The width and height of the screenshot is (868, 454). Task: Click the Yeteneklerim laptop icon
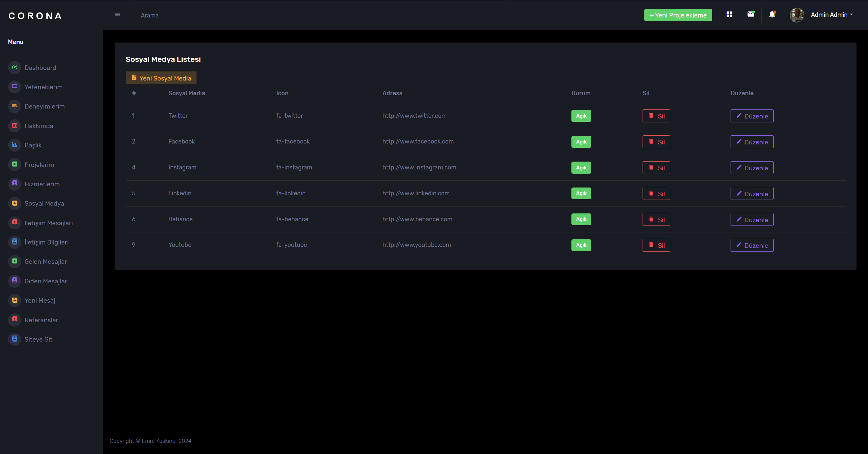14,87
